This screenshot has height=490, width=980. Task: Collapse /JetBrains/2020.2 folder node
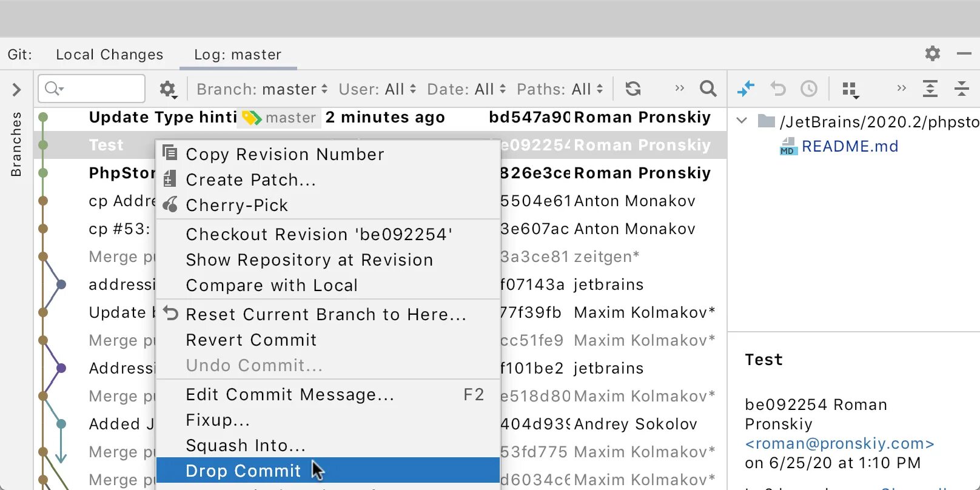(742, 121)
